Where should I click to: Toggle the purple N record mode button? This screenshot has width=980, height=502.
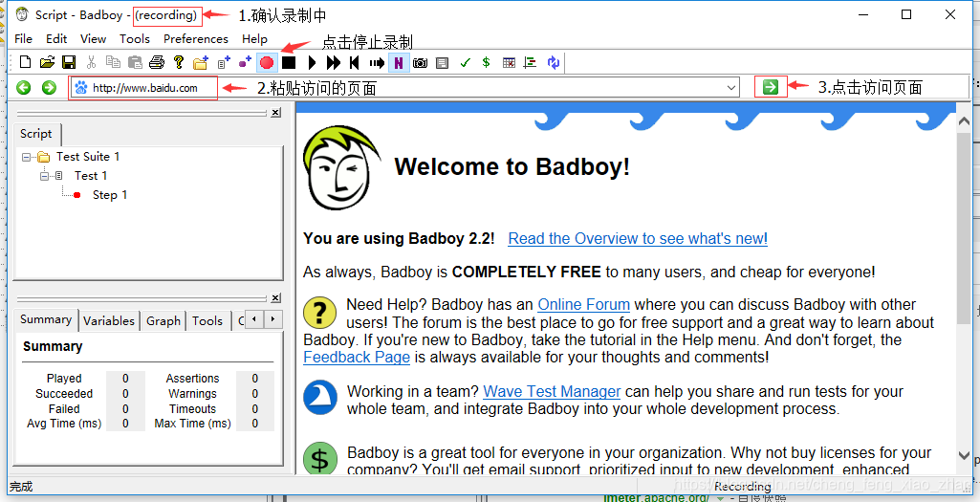point(398,62)
